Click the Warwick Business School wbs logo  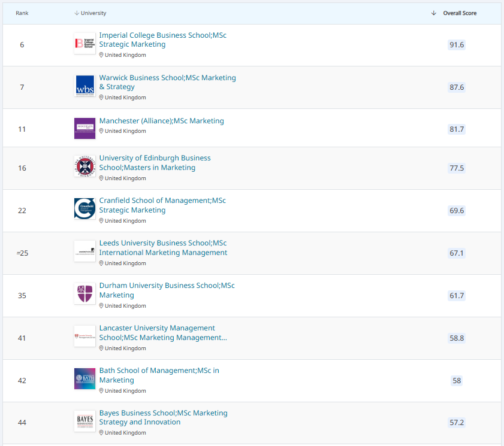85,86
